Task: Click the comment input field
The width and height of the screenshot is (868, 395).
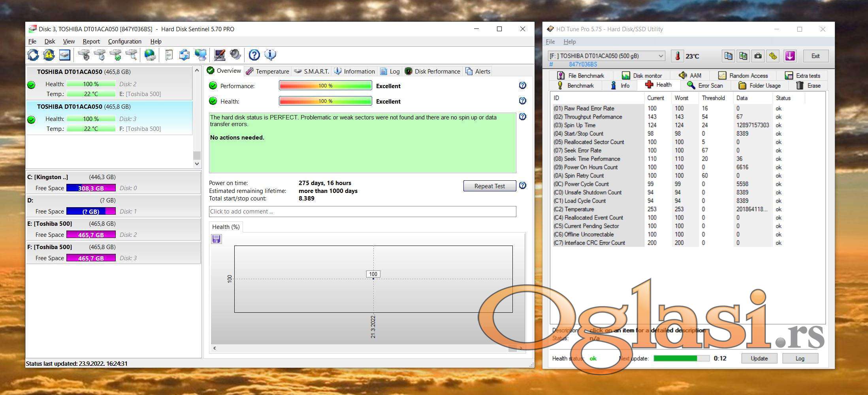Action: click(362, 212)
